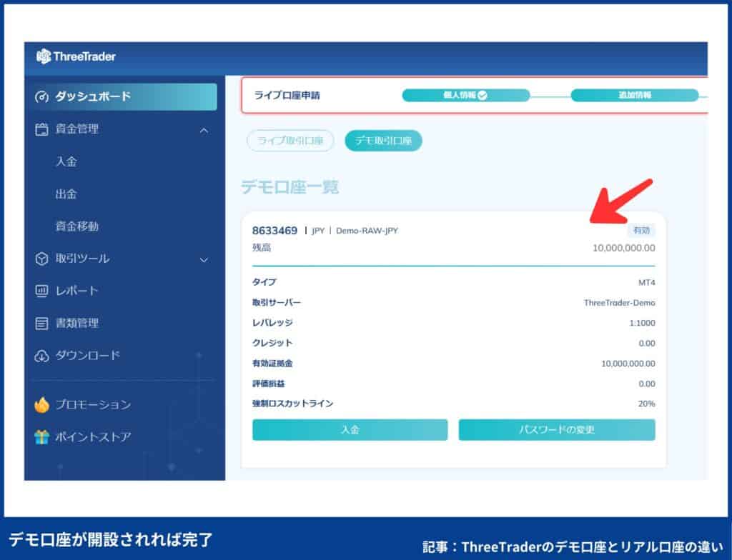Click the ポイントストア gift icon
The height and width of the screenshot is (560, 732).
click(41, 437)
